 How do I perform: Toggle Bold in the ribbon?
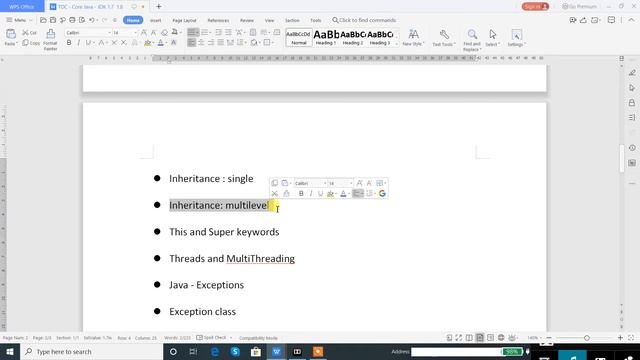69,42
